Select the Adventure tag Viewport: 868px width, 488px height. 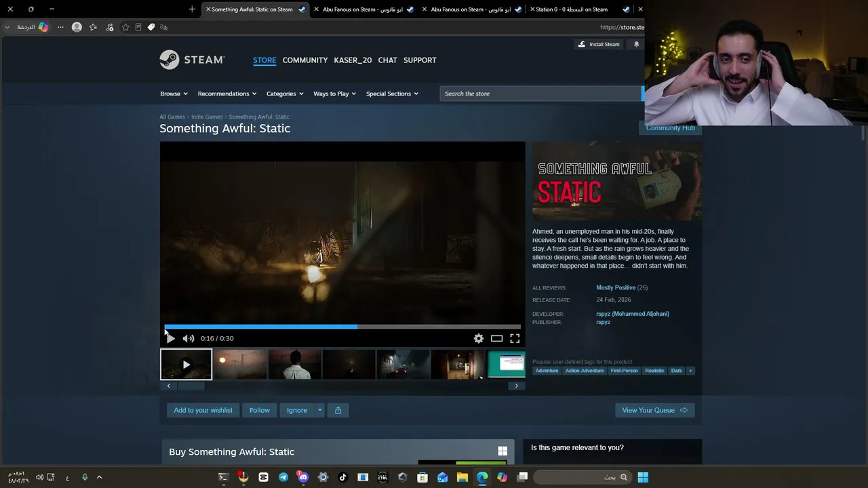click(x=547, y=371)
